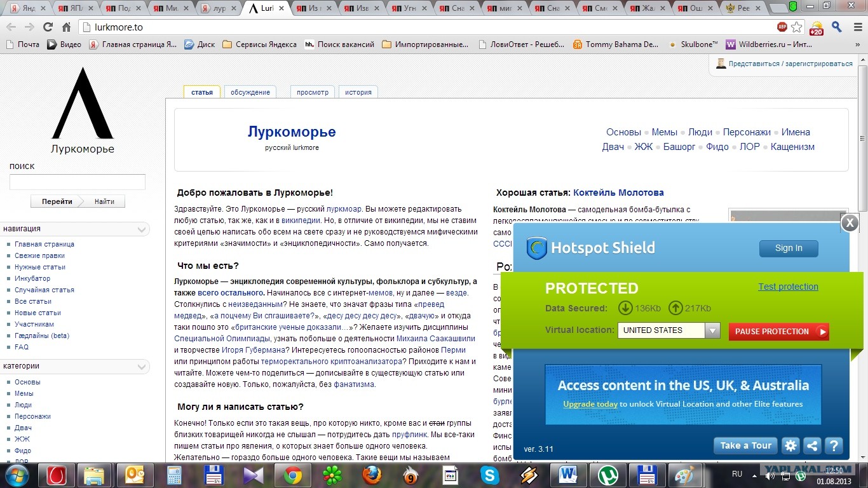Open Calculator from the taskbar

tap(173, 475)
